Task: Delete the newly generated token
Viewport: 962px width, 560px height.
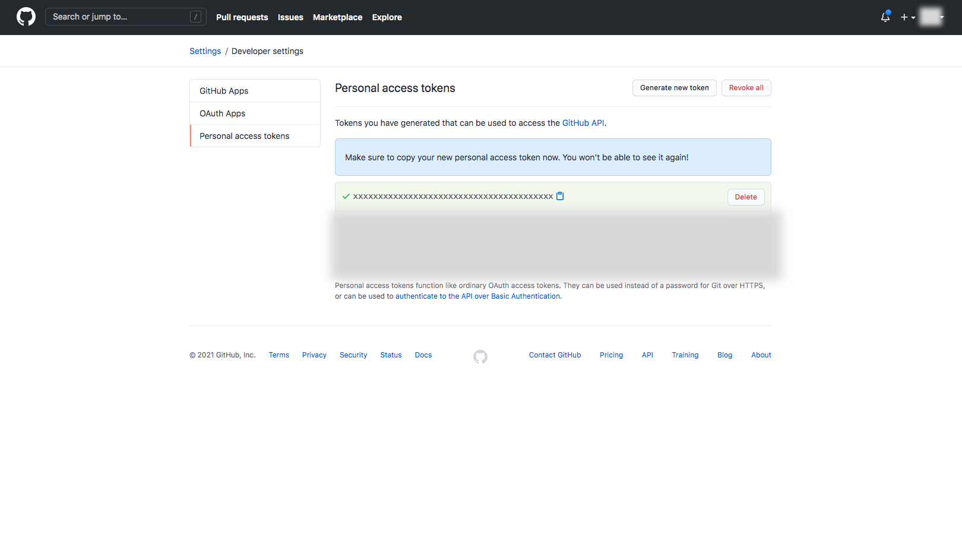Action: 746,197
